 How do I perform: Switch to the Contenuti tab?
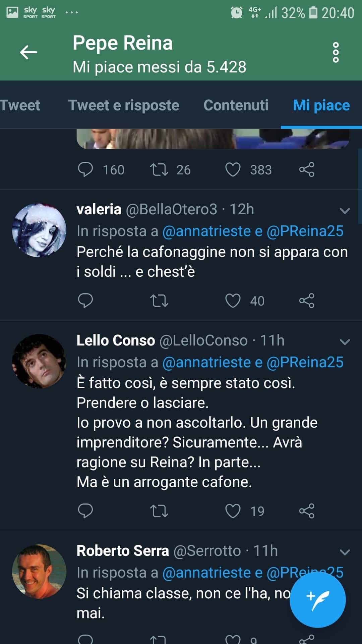236,105
